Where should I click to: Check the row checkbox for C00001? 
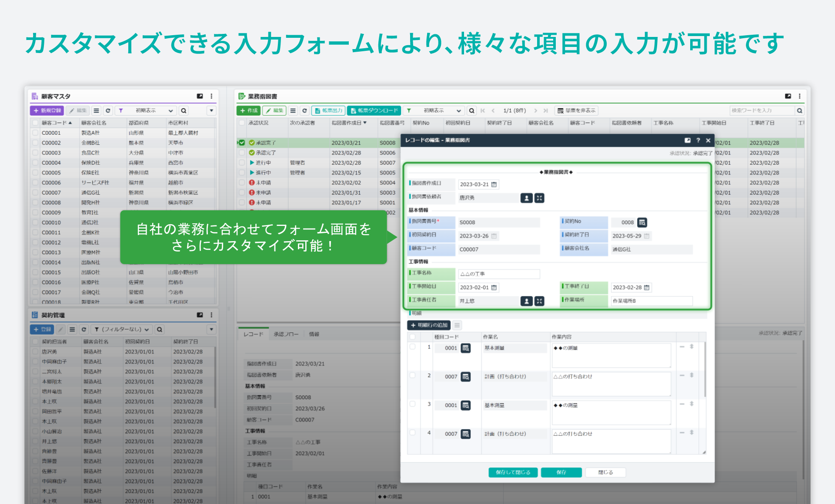pyautogui.click(x=35, y=133)
